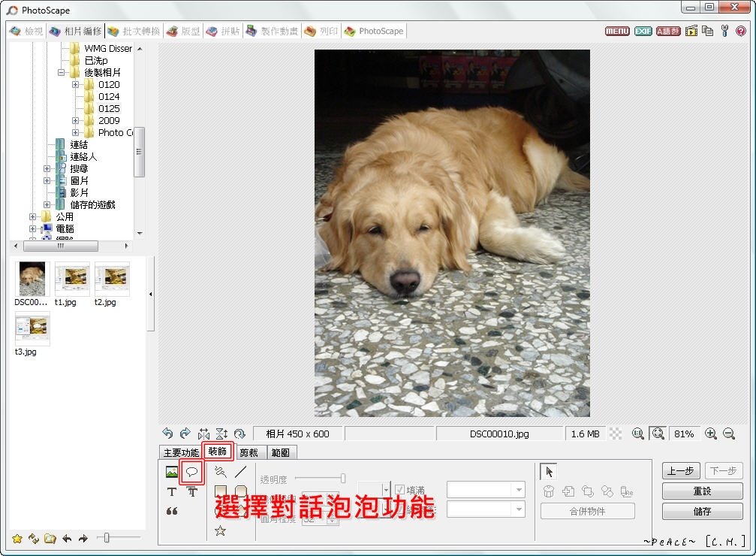Click the 重設 reset button

coord(703,491)
